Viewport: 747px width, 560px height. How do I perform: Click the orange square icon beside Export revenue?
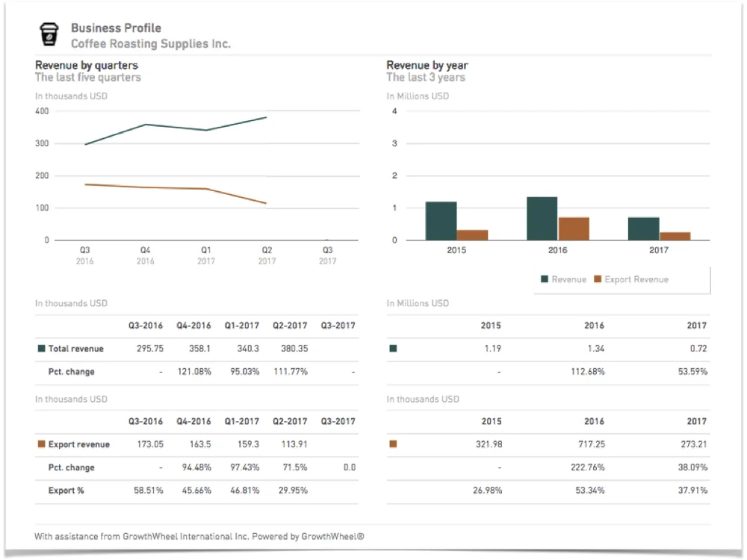point(40,444)
